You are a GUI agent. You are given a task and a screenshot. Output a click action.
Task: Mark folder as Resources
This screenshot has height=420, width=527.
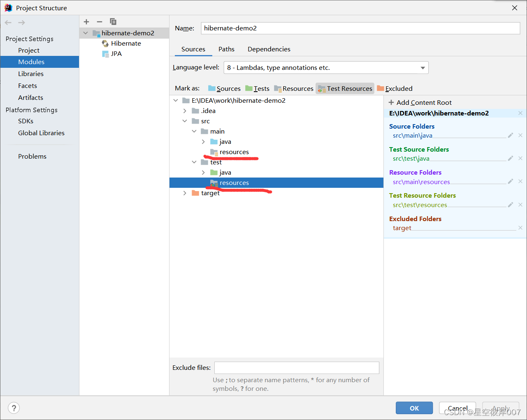click(294, 88)
